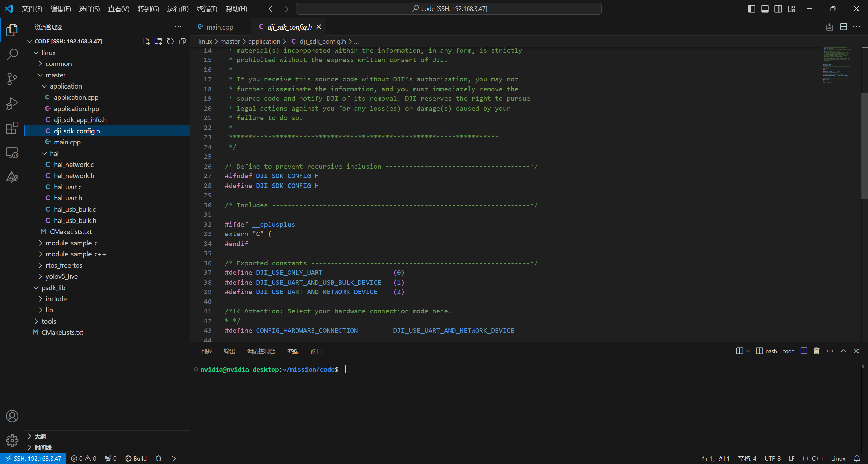Toggle bottom panel visibility
This screenshot has height=464, width=868.
765,9
